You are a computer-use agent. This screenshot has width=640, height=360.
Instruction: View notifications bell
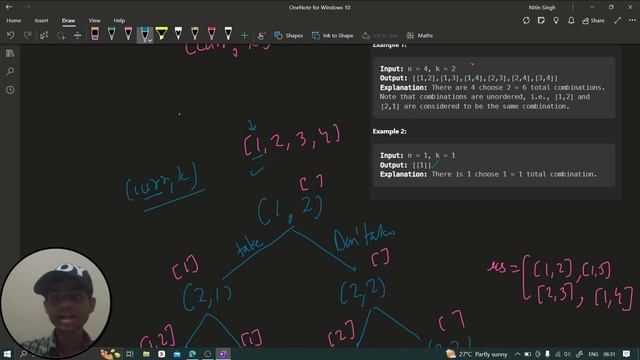[571, 20]
